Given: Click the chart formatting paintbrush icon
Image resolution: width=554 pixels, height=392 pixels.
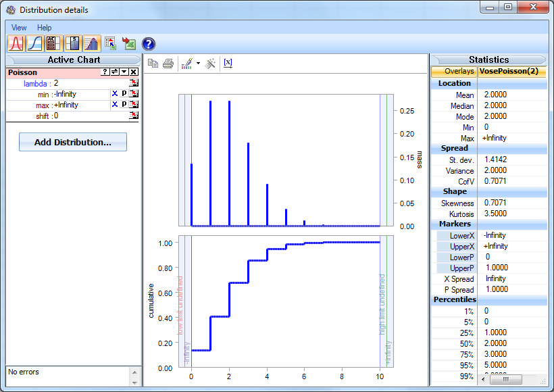Looking at the screenshot, I should point(187,64).
